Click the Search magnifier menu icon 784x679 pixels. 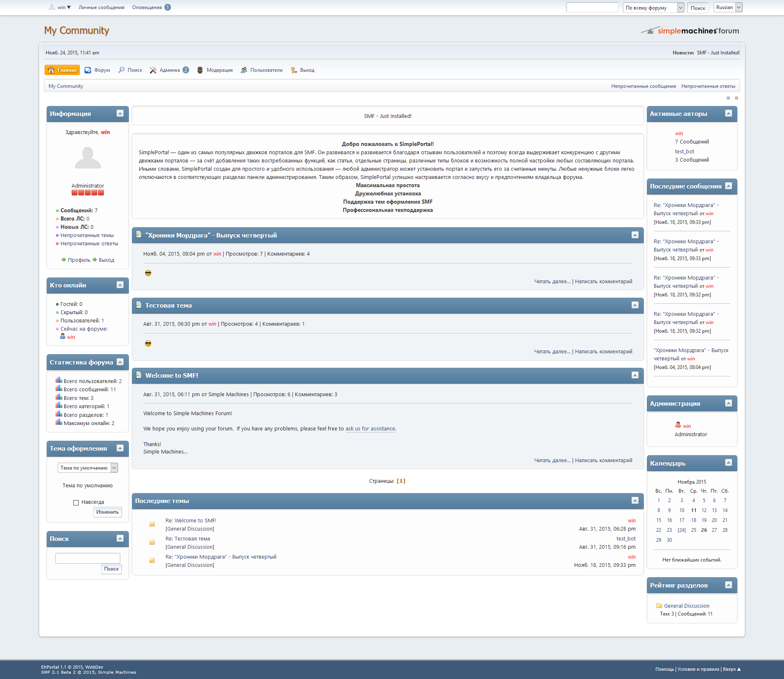click(x=122, y=70)
